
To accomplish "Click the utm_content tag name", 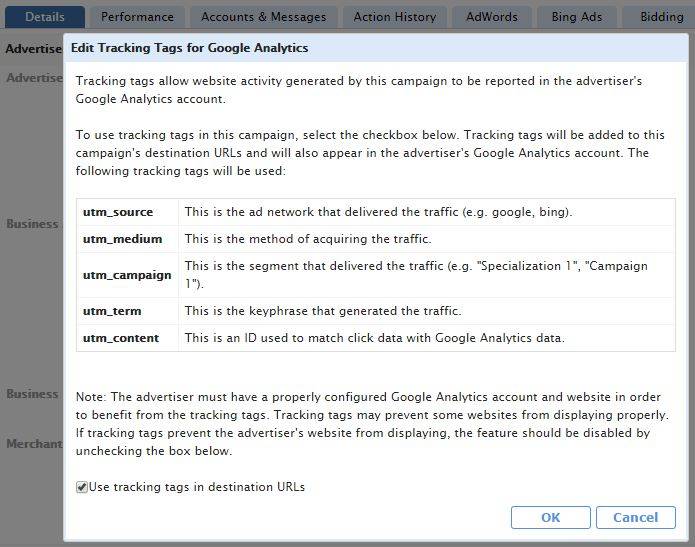I will [121, 338].
